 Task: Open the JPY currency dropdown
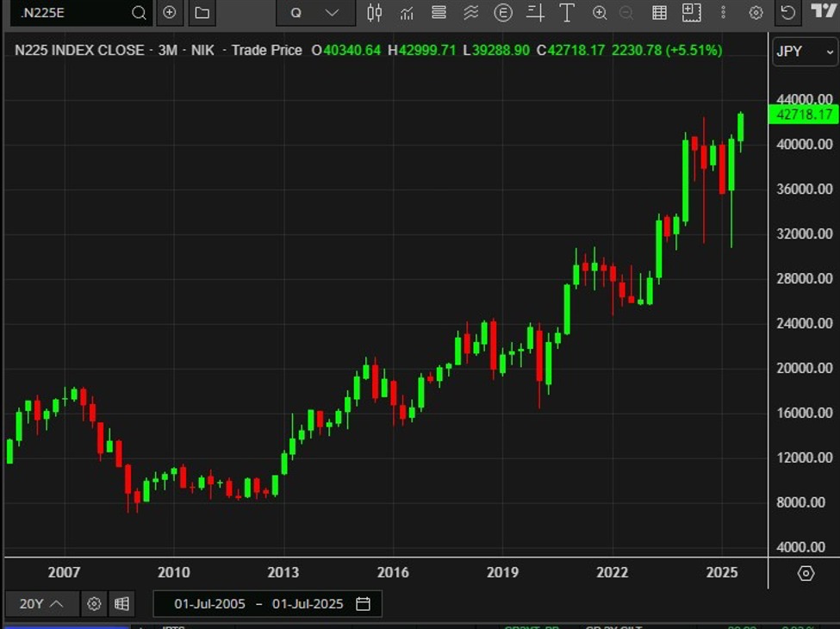[804, 52]
